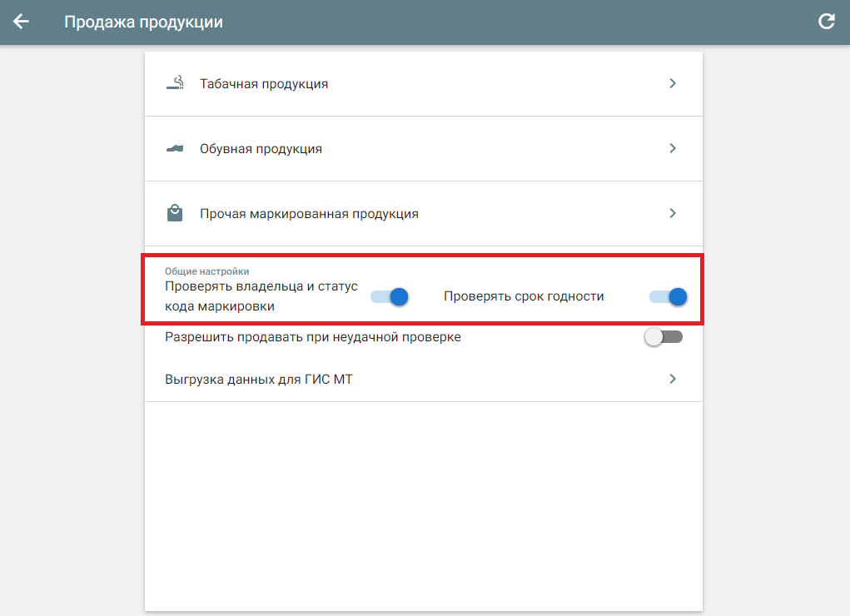Image resolution: width=850 pixels, height=616 pixels.
Task: Toggle the expiration date check switch
Action: pos(668,296)
